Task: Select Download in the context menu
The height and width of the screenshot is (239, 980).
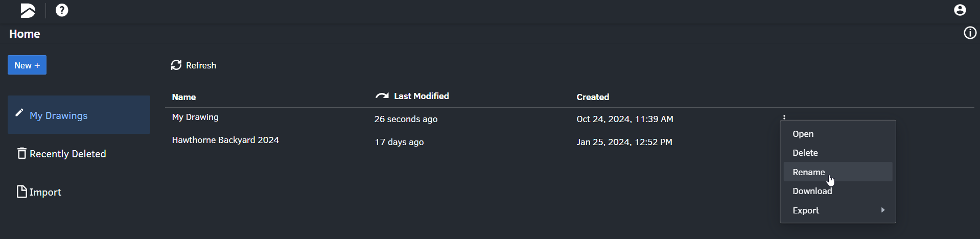Action: coord(812,191)
